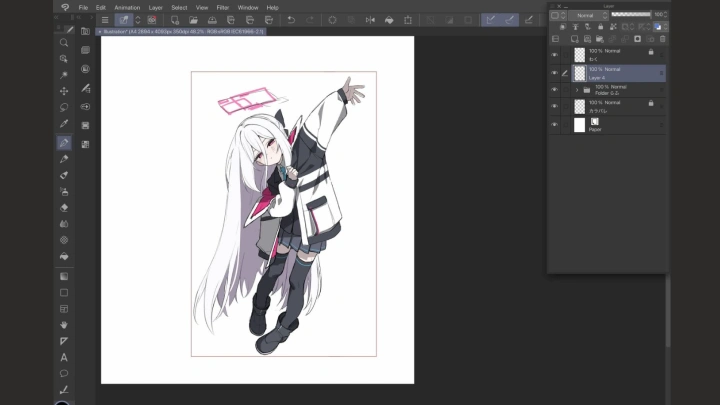Select the Text tool

point(64,357)
